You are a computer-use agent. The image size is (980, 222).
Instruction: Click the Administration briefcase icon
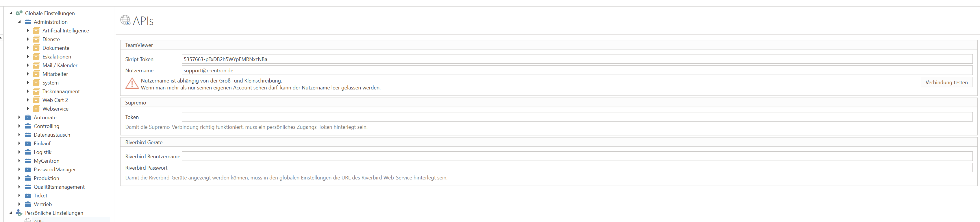pyautogui.click(x=28, y=22)
